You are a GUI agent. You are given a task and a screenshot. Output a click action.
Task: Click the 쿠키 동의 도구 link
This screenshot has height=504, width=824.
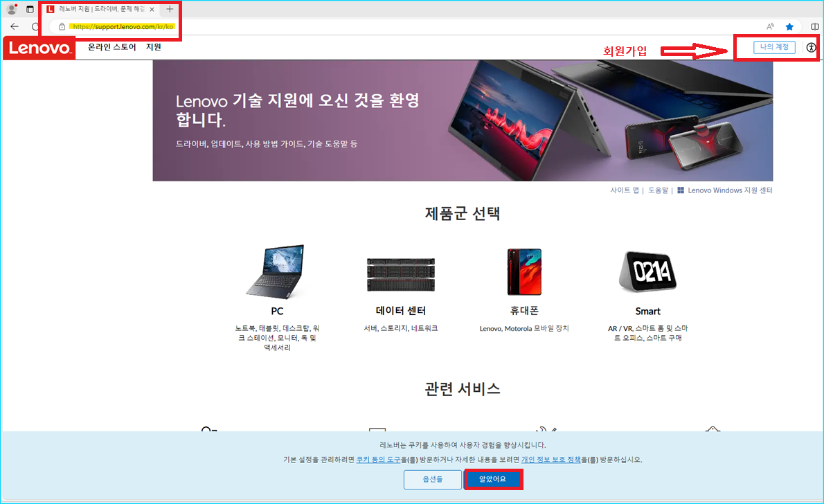[378, 459]
